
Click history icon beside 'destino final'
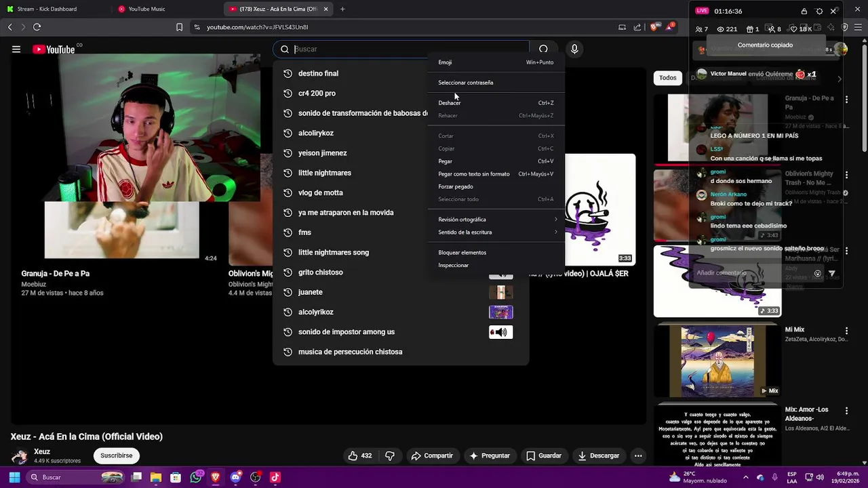pyautogui.click(x=288, y=73)
